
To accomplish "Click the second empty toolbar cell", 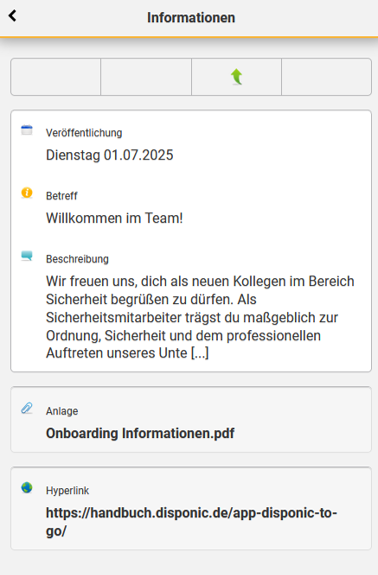I will click(x=146, y=77).
